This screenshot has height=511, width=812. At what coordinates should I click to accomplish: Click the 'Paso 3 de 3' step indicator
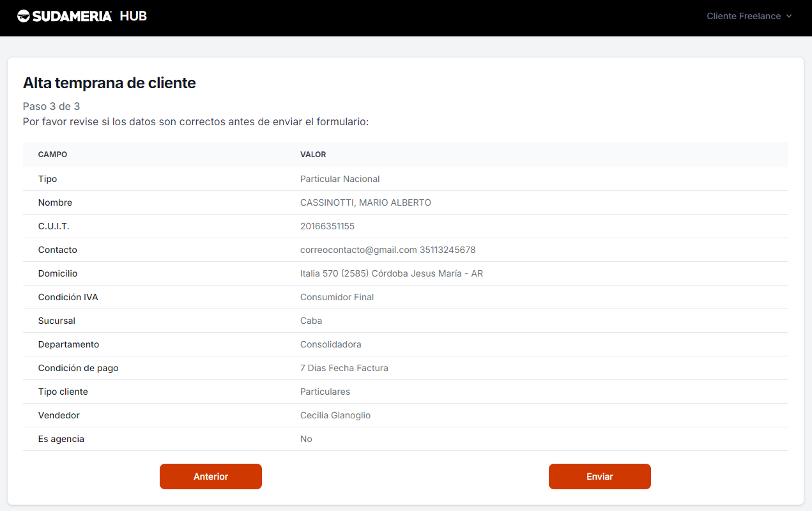(51, 106)
